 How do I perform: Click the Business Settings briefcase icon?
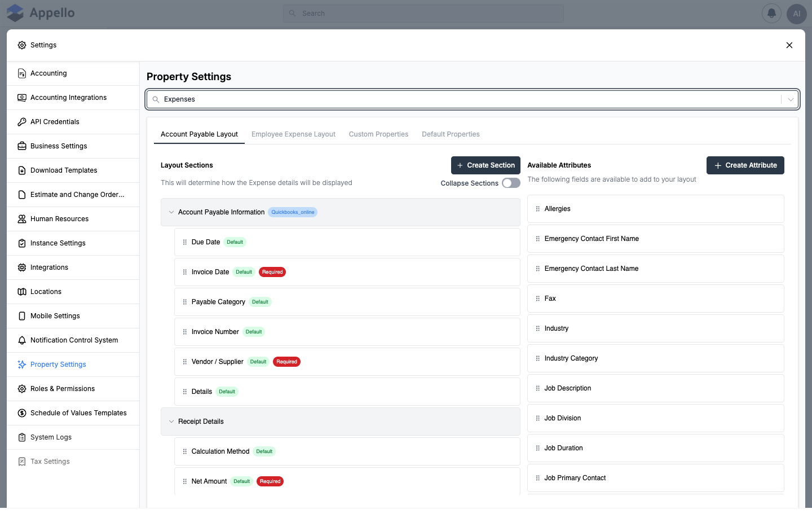22,146
